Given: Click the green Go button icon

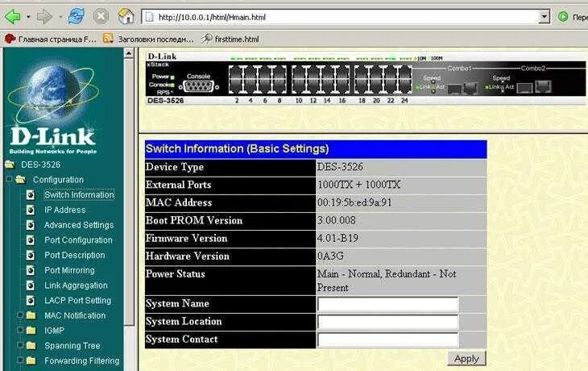Looking at the screenshot, I should tap(563, 16).
